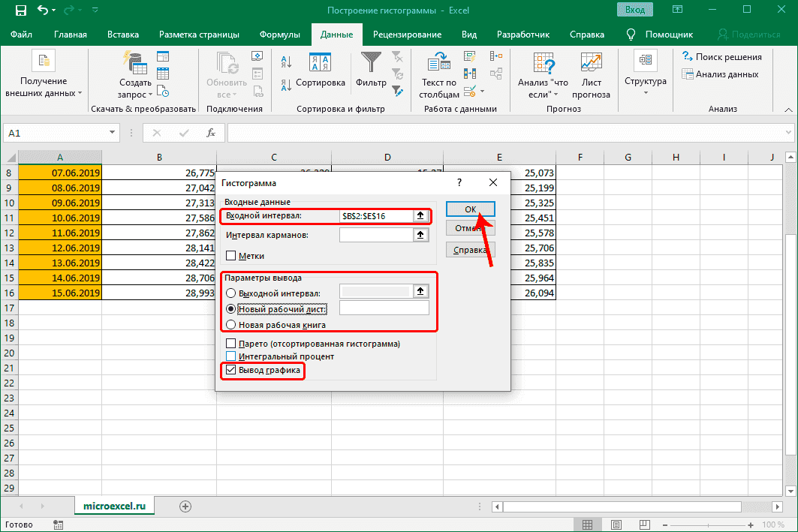The height and width of the screenshot is (532, 798).
Task: Click the Лист прогноза icon
Action: tap(591, 71)
